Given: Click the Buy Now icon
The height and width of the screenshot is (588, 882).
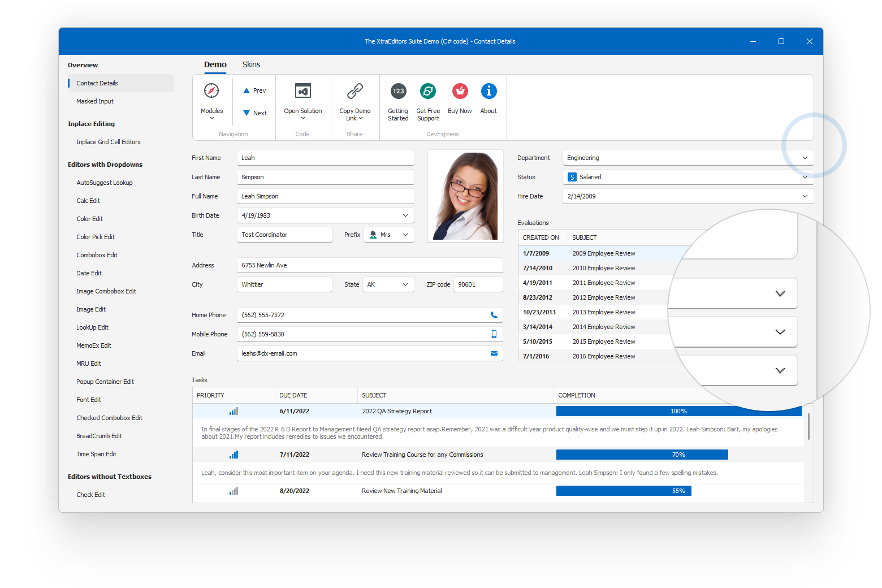Looking at the screenshot, I should point(460,91).
